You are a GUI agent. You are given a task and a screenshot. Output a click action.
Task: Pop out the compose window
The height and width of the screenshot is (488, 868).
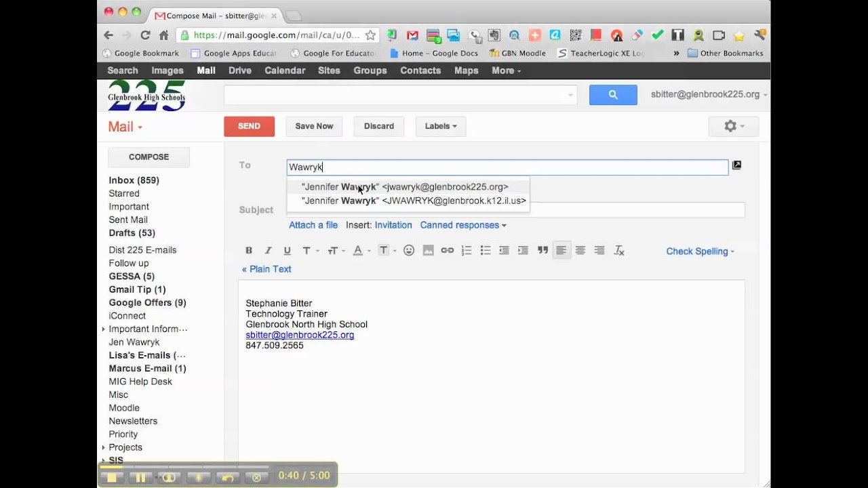pyautogui.click(x=737, y=165)
